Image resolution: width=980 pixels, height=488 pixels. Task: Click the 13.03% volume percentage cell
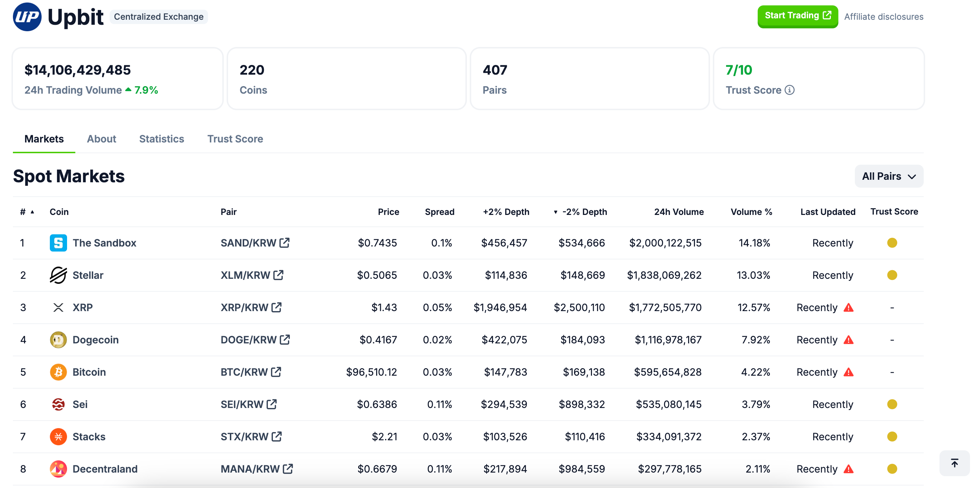[753, 275]
